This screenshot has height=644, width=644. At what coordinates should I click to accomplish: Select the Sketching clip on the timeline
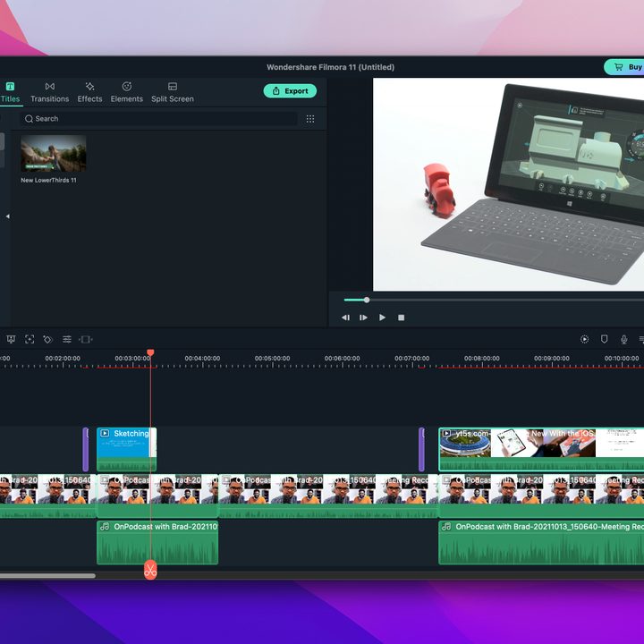coord(126,449)
